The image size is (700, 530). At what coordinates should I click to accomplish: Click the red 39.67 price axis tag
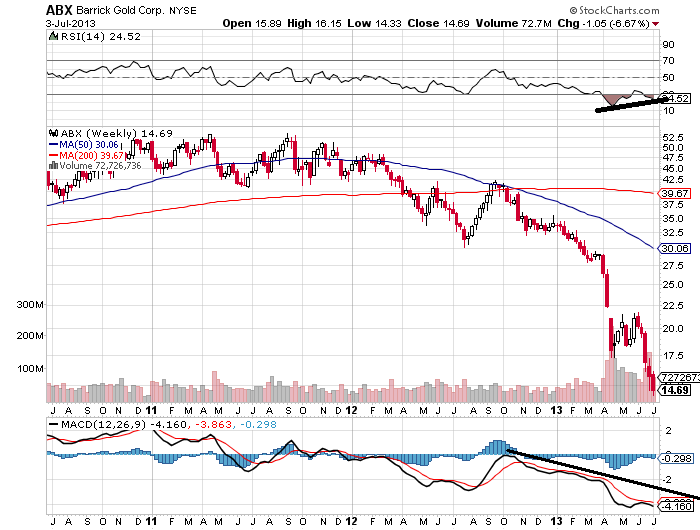675,193
